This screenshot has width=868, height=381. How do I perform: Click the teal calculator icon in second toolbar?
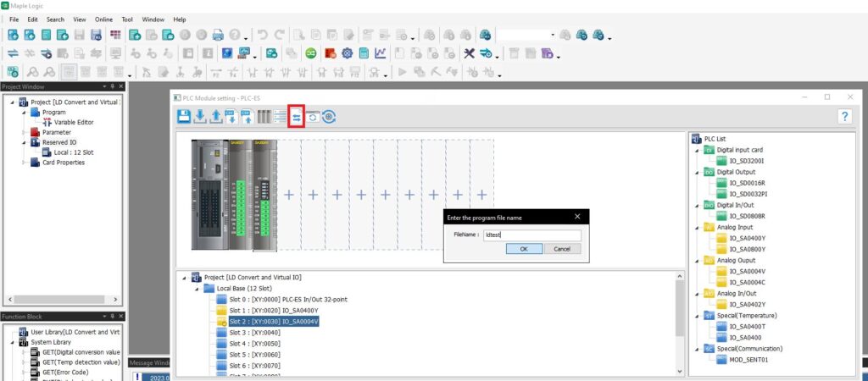click(x=364, y=53)
